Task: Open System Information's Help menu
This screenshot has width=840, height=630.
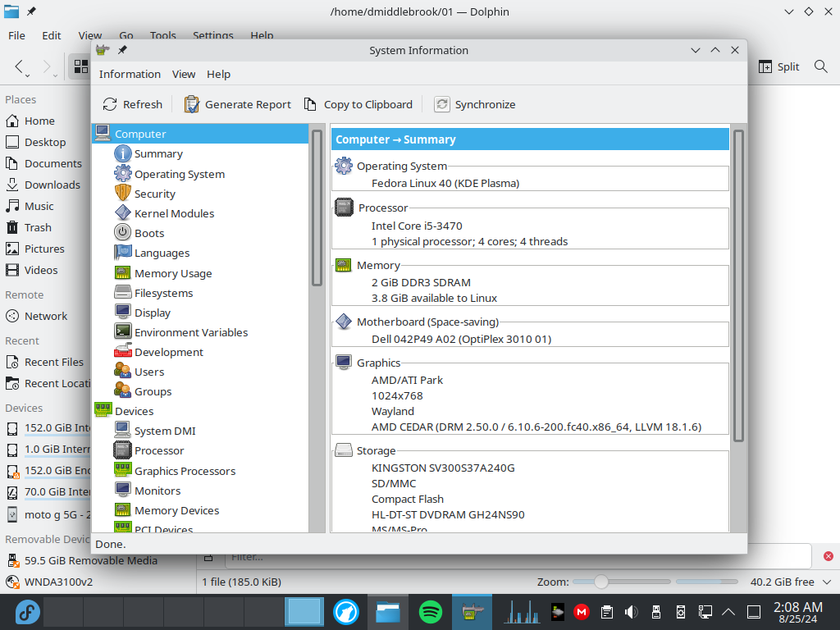Action: 218,74
